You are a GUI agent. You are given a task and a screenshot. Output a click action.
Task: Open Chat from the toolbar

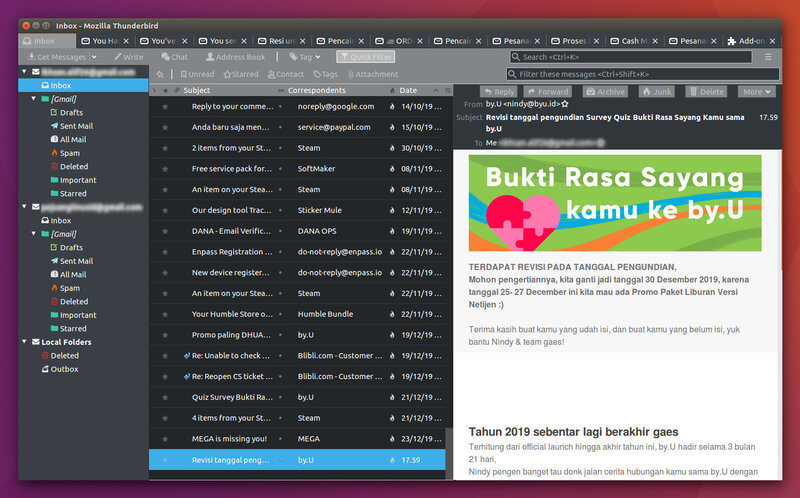pyautogui.click(x=174, y=57)
